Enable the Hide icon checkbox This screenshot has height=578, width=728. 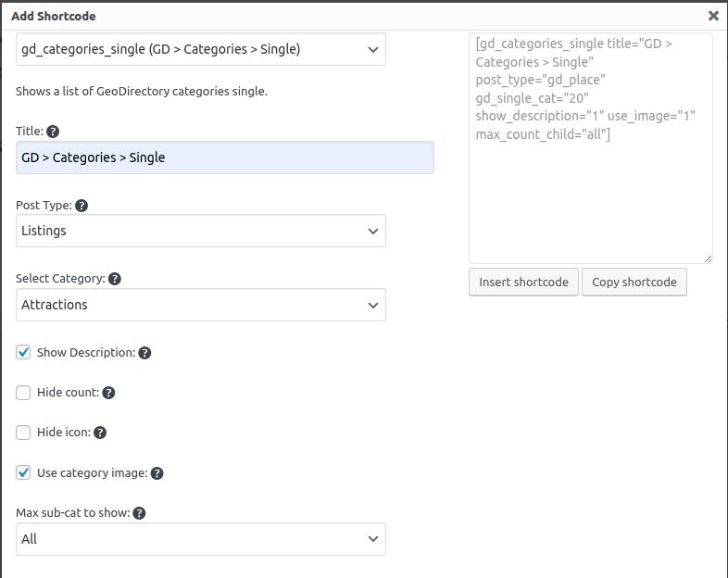point(24,433)
